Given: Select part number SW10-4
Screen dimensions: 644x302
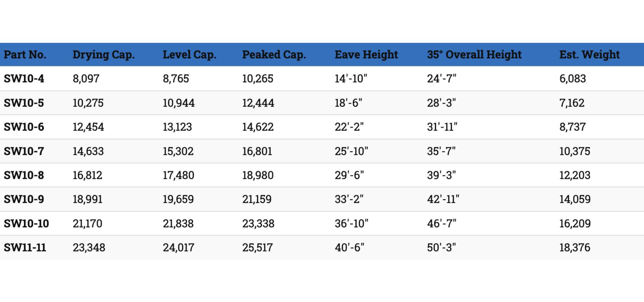Looking at the screenshot, I should pos(24,79).
